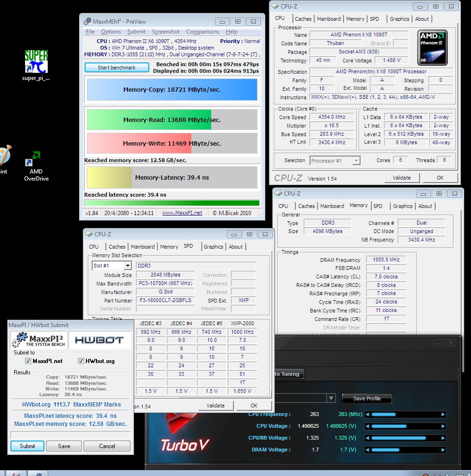Open the Help menu in MaxxMEM²
This screenshot has width=471, height=476.
click(x=231, y=32)
